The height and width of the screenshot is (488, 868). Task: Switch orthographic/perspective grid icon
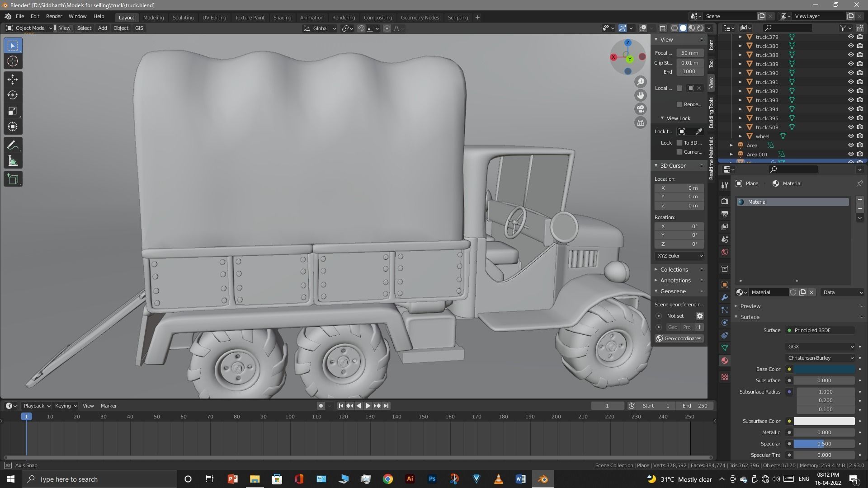pyautogui.click(x=641, y=122)
